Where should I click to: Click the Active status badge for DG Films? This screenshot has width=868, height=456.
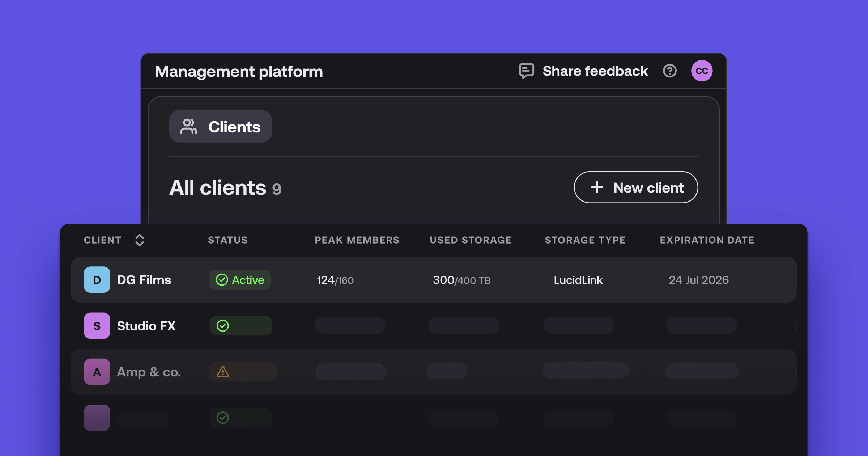[x=240, y=280]
